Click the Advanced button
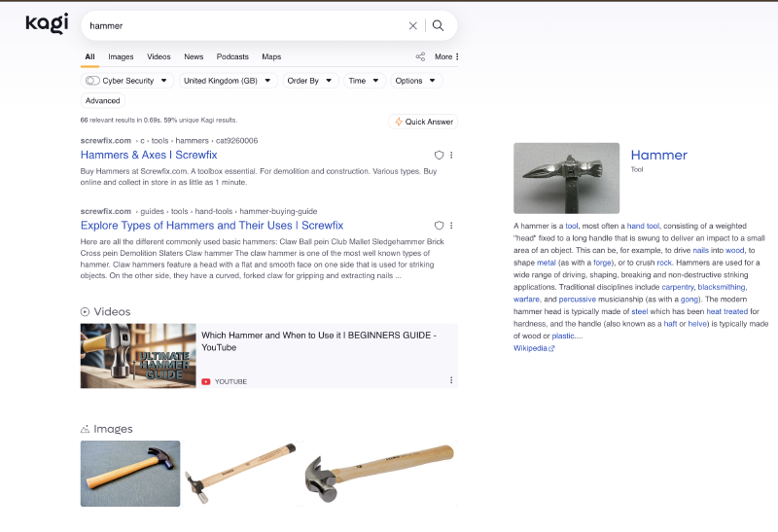Screen dimensions: 778x532 103,101
